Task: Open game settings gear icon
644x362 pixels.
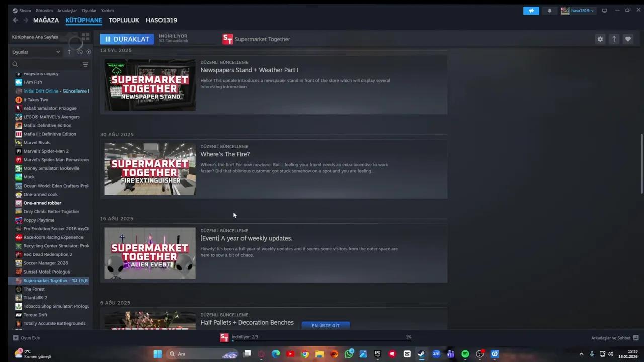Action: (x=600, y=39)
